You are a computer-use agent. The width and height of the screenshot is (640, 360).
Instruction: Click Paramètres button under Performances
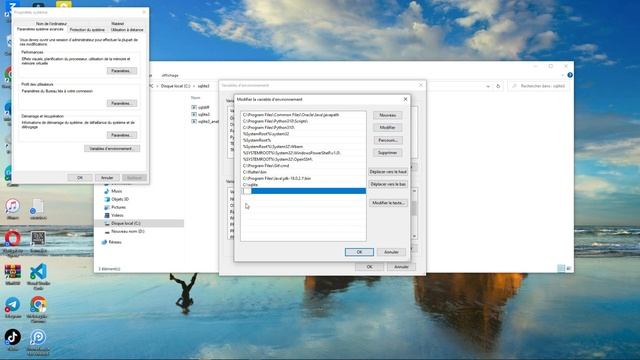point(122,71)
